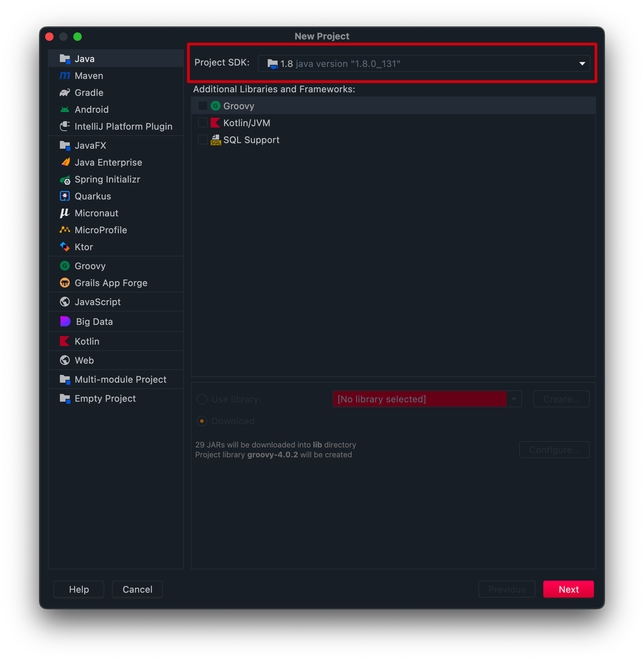
Task: Select the Gradle elephant icon
Action: pos(65,93)
